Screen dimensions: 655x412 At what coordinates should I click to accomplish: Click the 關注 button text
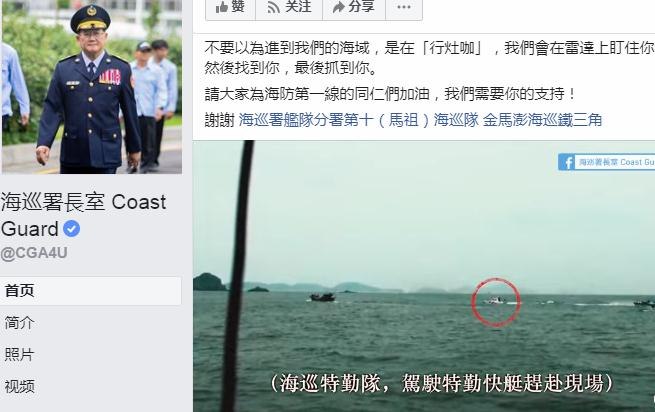click(x=298, y=6)
